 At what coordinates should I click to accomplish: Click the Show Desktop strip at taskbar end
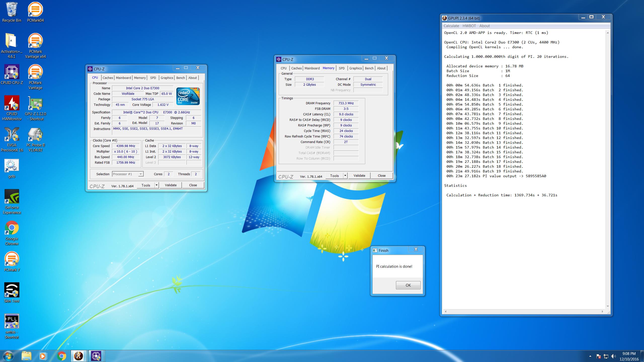(642, 356)
